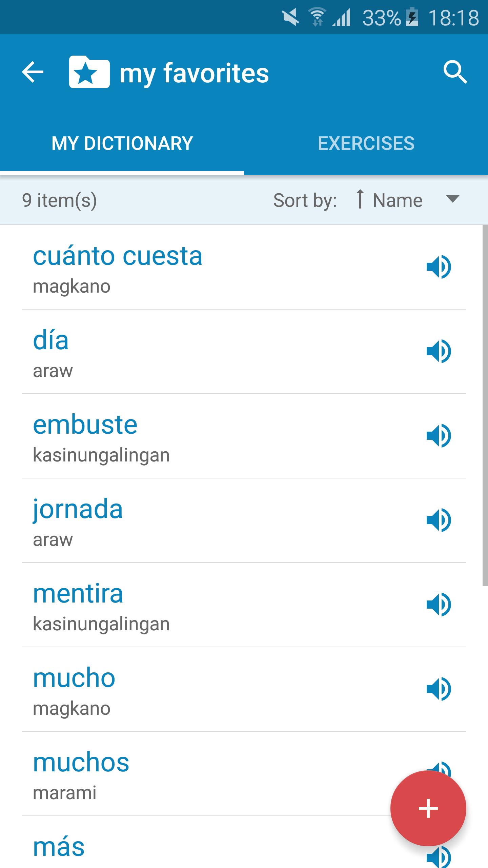Image resolution: width=488 pixels, height=868 pixels.
Task: Toggle sort direction arrow next to Name
Action: (360, 199)
